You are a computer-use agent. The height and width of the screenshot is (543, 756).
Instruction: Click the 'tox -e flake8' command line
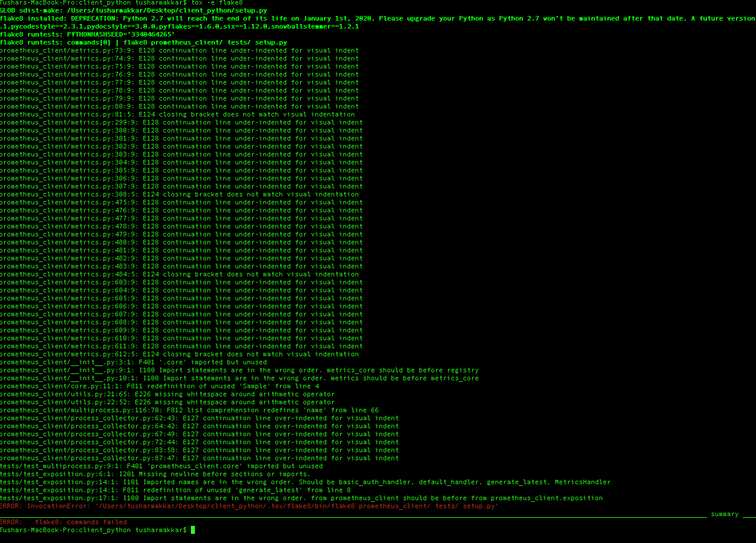pyautogui.click(x=121, y=3)
